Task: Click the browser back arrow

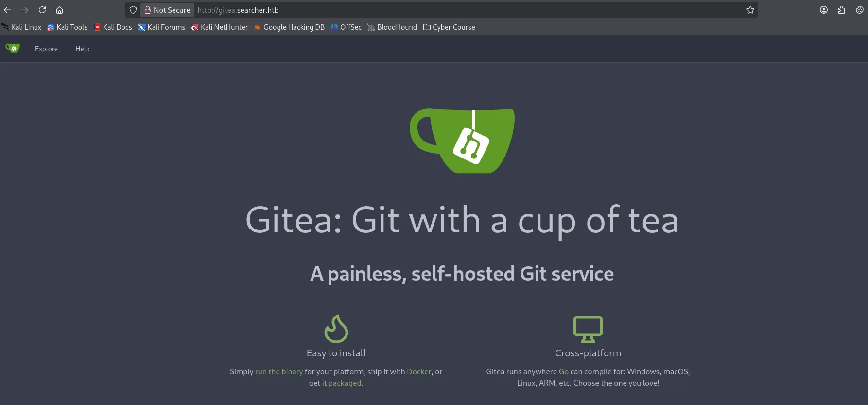Action: pyautogui.click(x=7, y=10)
